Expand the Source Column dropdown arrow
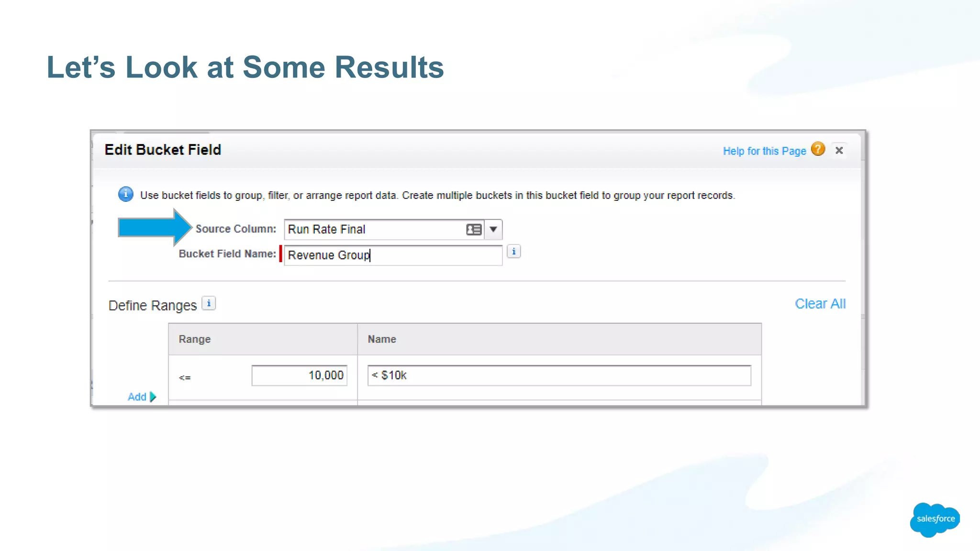The image size is (980, 551). [x=493, y=230]
